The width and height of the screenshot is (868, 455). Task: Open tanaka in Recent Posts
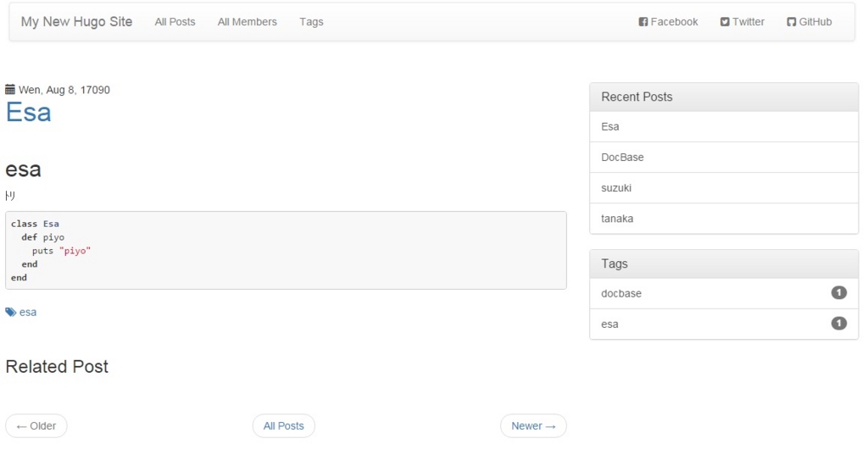[617, 219]
